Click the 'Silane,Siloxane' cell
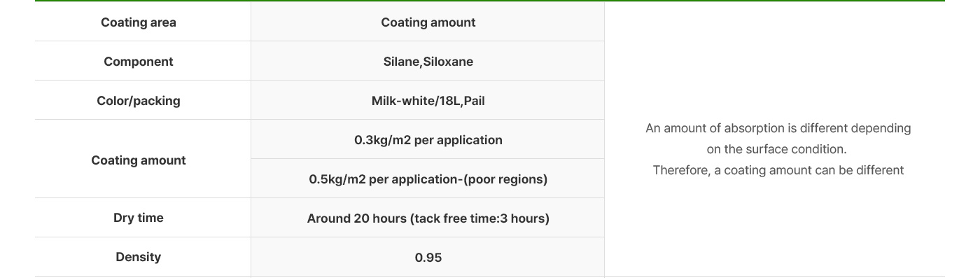The image size is (980, 278). (428, 61)
